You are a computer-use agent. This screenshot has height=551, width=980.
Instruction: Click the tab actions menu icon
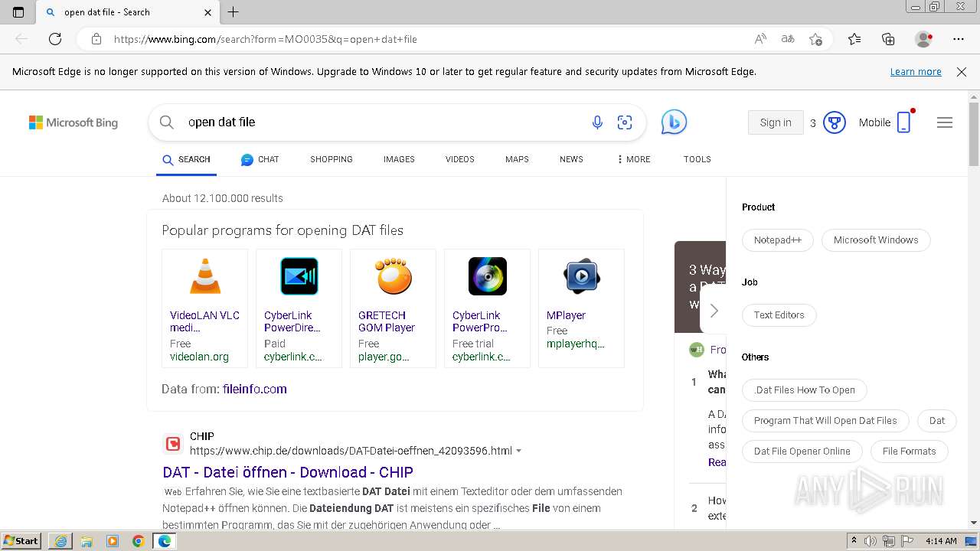tap(18, 12)
